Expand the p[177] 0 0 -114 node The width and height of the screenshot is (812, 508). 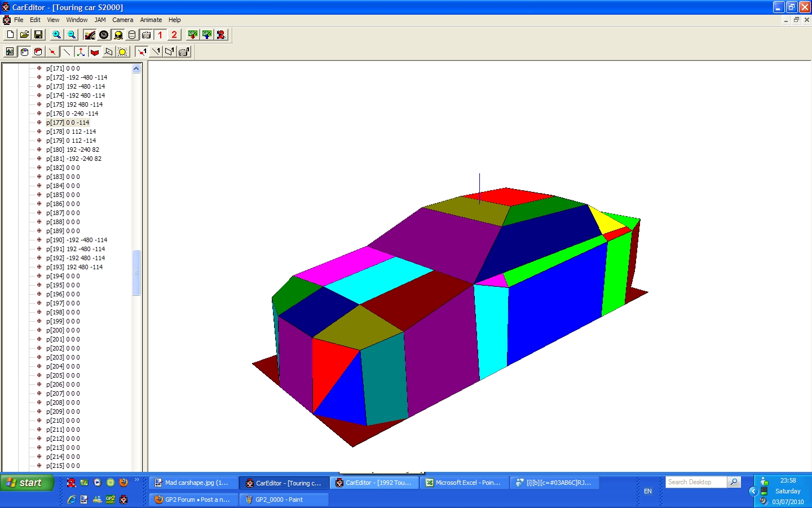pyautogui.click(x=39, y=122)
